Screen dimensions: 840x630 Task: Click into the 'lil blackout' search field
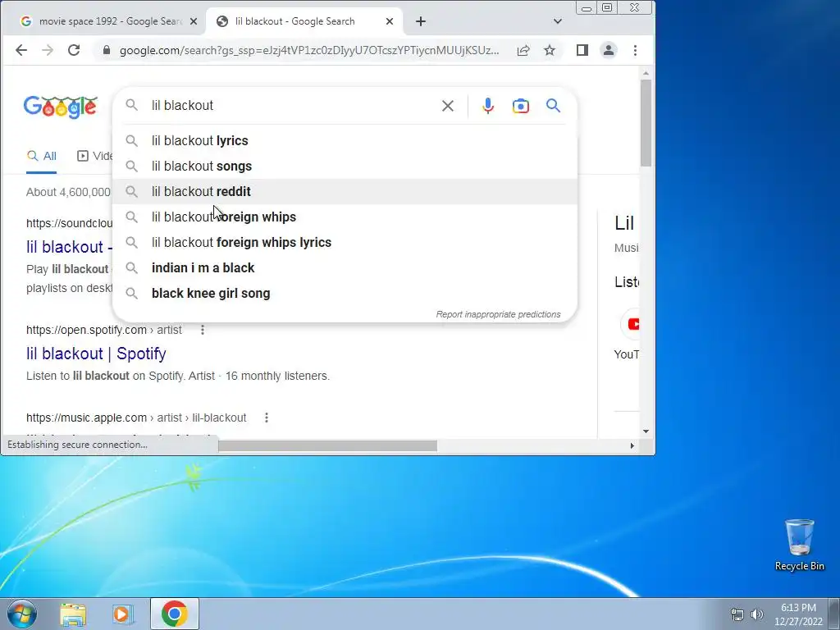point(292,106)
